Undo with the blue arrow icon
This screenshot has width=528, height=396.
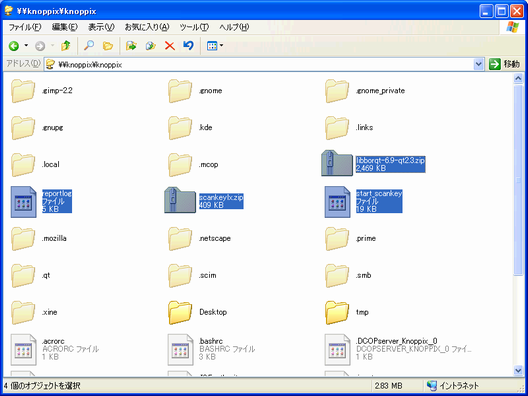coord(188,45)
